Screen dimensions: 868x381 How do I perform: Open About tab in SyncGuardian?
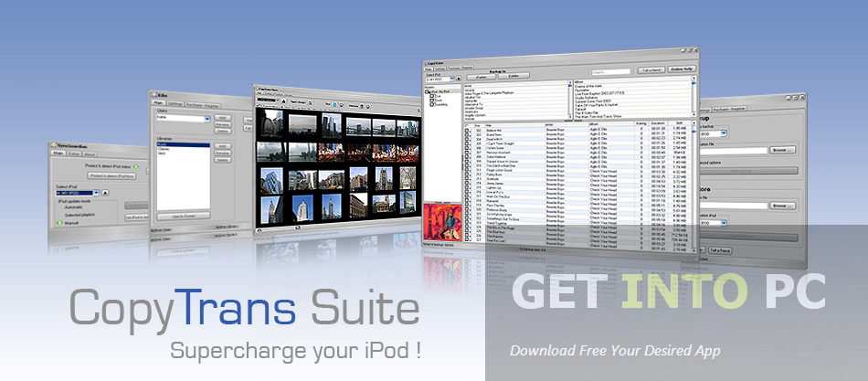(90, 154)
